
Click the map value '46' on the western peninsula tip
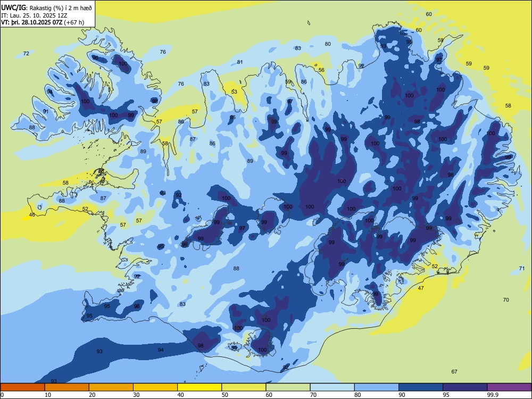(x=32, y=215)
